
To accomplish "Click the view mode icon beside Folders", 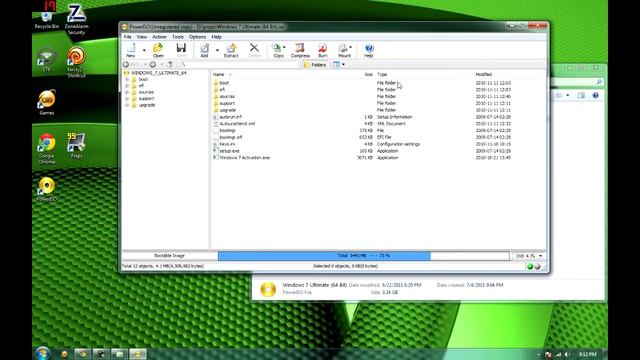I will point(336,64).
